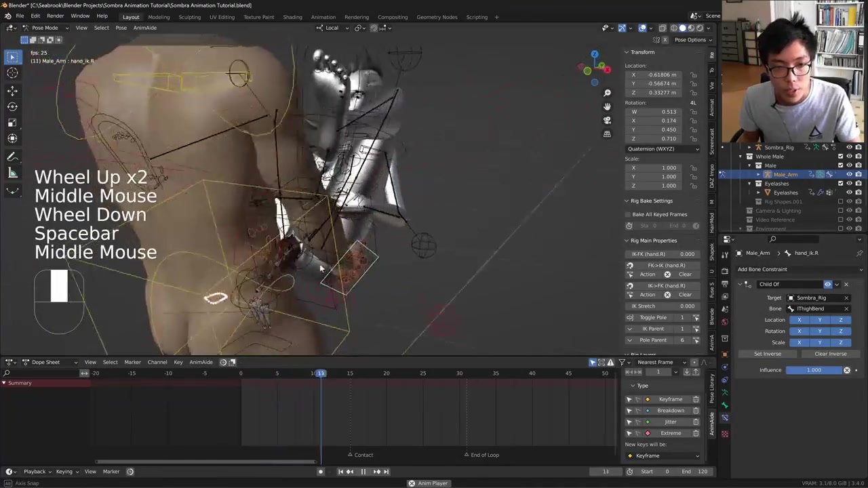Activate the Cursor tool
Image resolution: width=868 pixels, height=488 pixels.
pyautogui.click(x=12, y=73)
